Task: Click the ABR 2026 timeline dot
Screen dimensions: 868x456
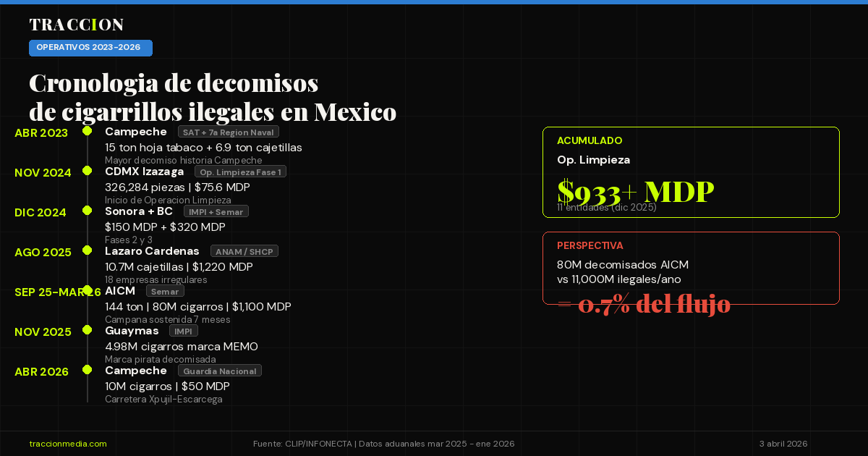Action: 87,370
